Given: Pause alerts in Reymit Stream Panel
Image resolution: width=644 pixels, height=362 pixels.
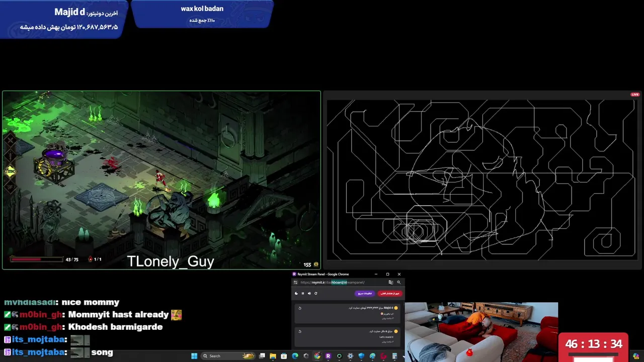Looking at the screenshot, I should click(x=303, y=293).
